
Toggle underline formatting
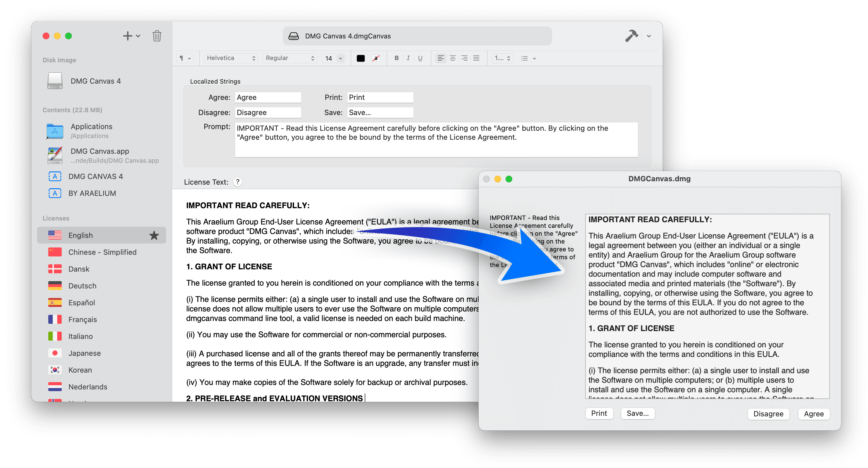click(420, 58)
